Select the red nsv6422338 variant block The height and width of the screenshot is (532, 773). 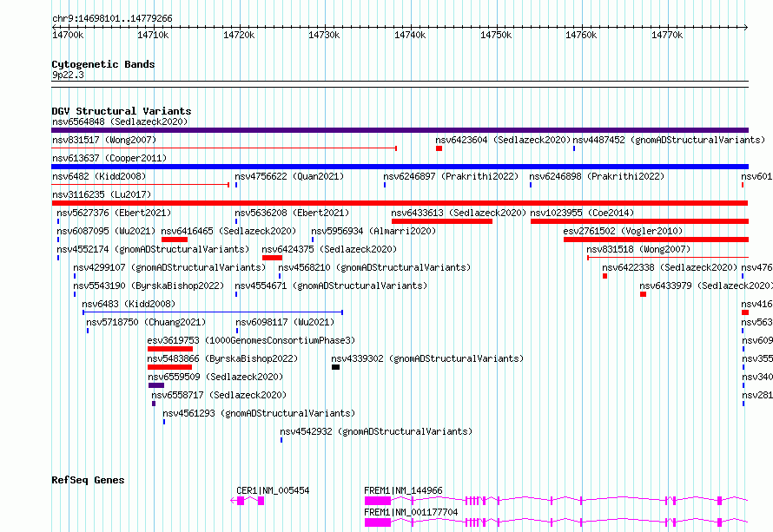(x=605, y=276)
